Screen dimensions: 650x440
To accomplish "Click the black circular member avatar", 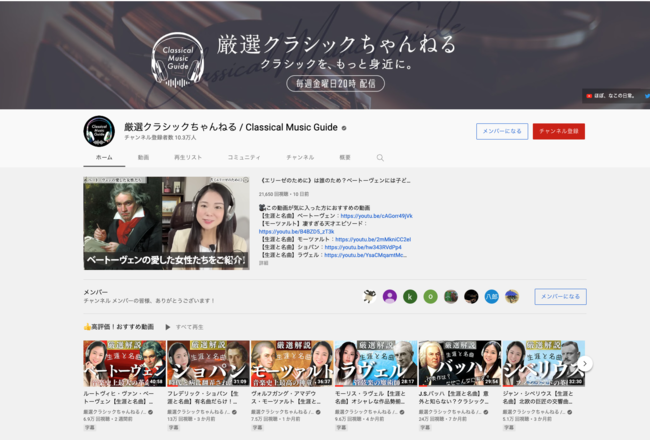I will tap(471, 297).
